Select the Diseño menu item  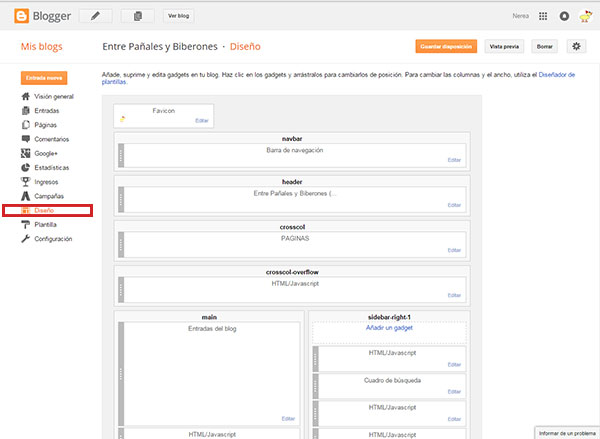click(x=44, y=211)
